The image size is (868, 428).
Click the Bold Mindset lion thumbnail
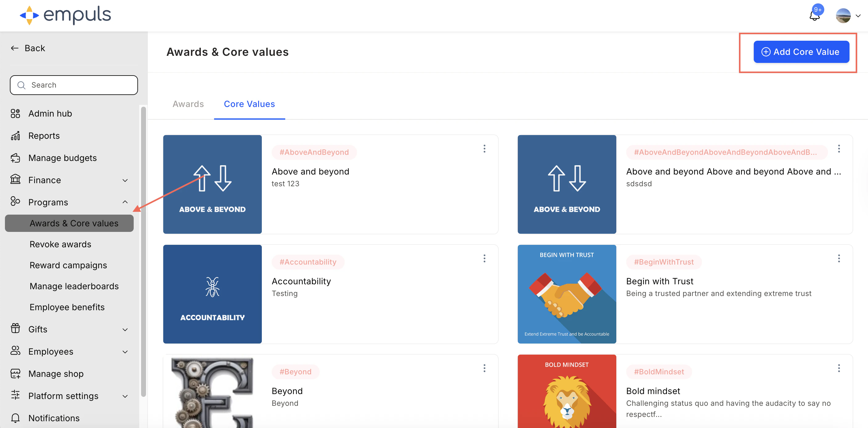click(567, 391)
